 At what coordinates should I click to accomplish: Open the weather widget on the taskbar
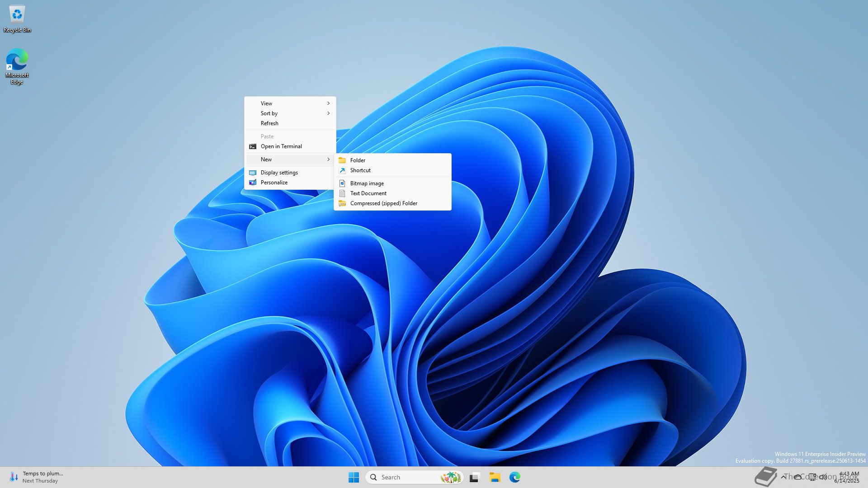tap(36, 477)
